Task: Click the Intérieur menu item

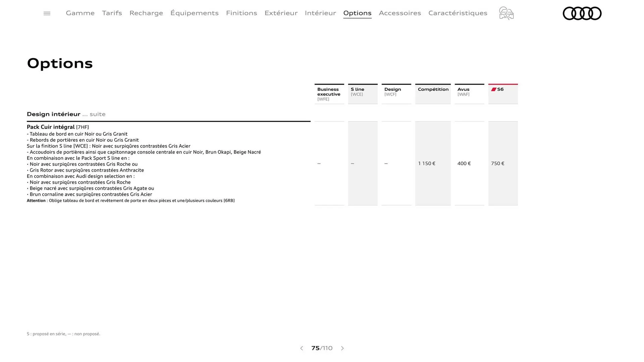Action: [x=320, y=13]
